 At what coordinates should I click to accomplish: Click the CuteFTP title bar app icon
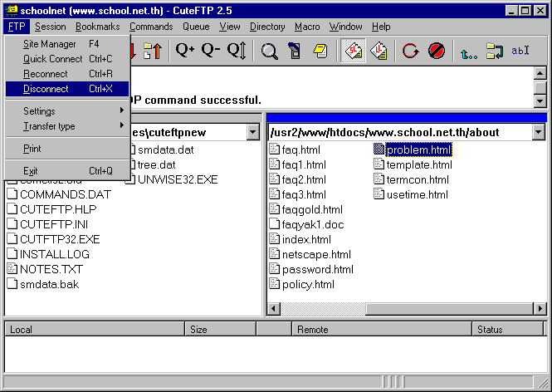point(11,11)
